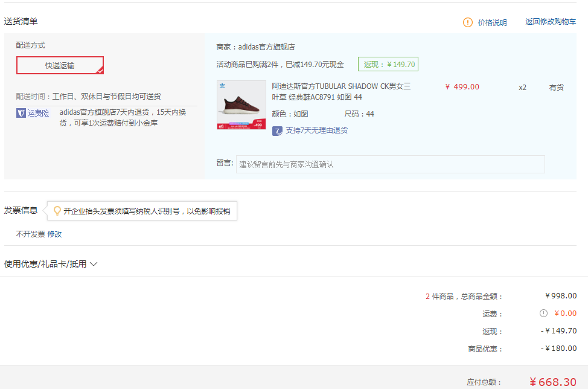Click 返回修改购物车 to edit the cart

point(551,22)
